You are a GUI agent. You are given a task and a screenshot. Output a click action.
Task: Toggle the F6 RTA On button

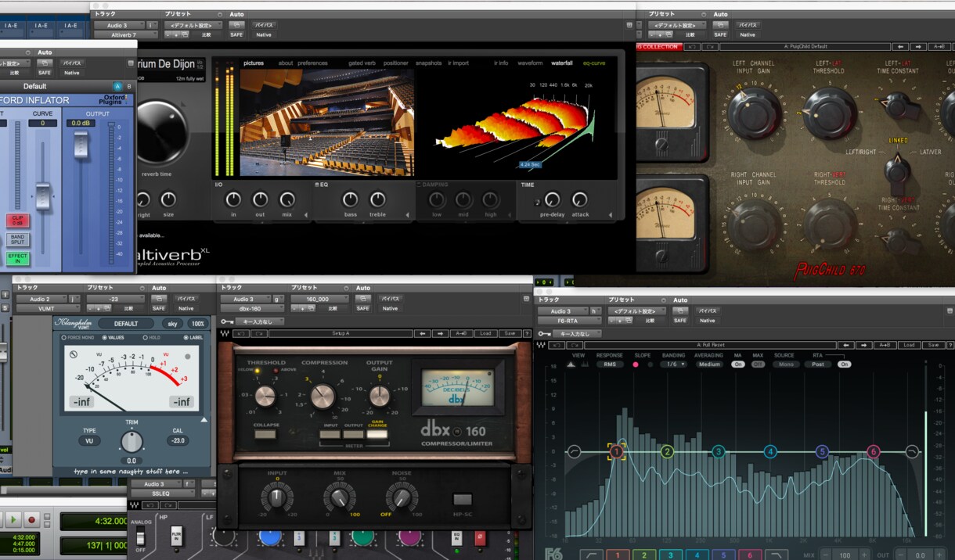844,364
